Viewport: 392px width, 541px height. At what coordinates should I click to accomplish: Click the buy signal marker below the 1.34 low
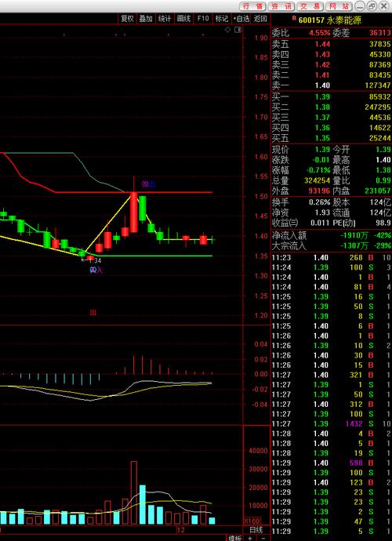[96, 270]
